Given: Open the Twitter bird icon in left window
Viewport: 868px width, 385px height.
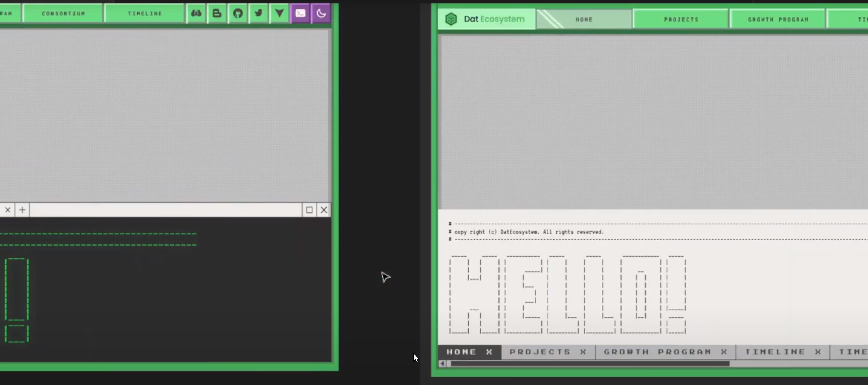Looking at the screenshot, I should pyautogui.click(x=258, y=13).
